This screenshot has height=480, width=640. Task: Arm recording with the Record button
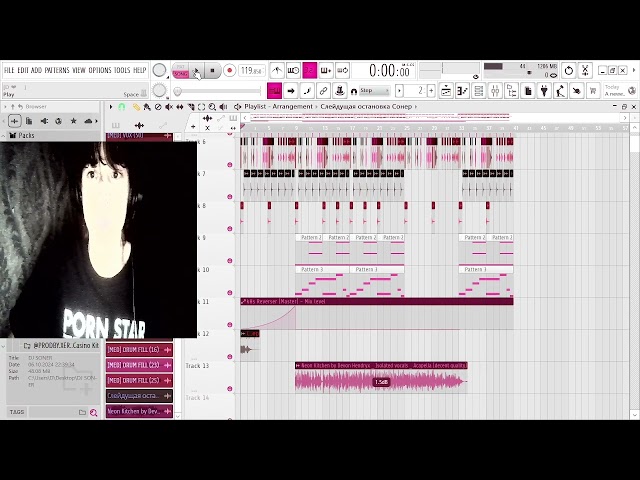(229, 71)
